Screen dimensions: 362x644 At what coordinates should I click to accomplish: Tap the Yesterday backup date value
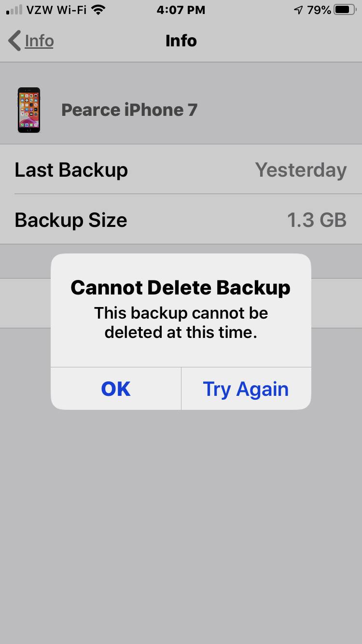[x=301, y=170]
